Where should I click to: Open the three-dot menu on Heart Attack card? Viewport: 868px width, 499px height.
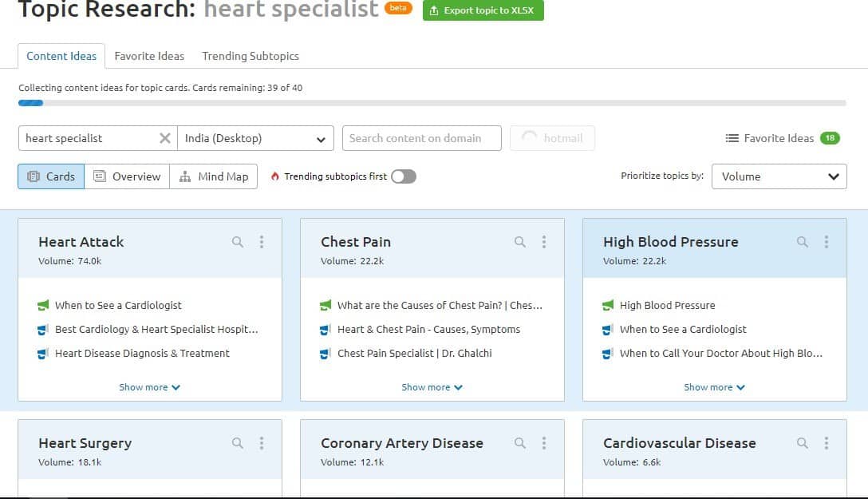click(262, 242)
